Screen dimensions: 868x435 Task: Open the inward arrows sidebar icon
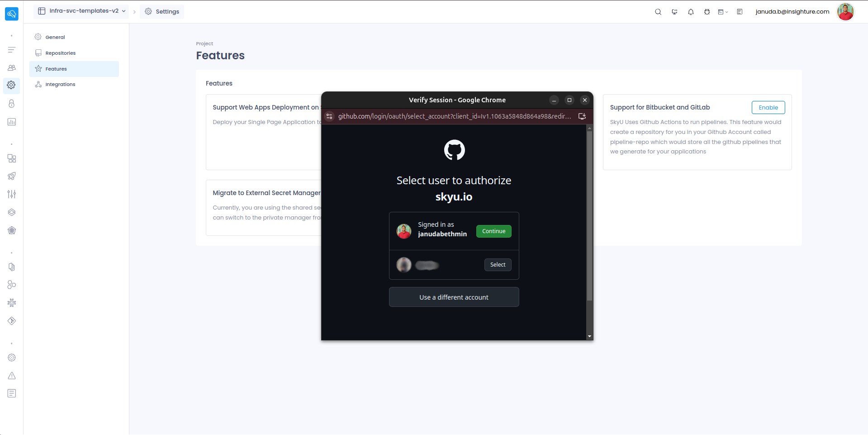(x=12, y=303)
